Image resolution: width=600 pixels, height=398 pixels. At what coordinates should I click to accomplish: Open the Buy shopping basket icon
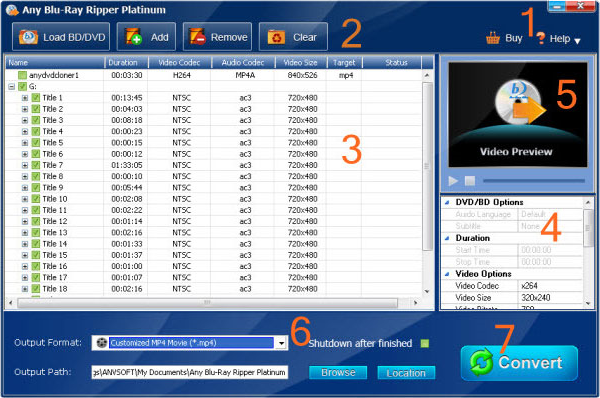tap(493, 38)
